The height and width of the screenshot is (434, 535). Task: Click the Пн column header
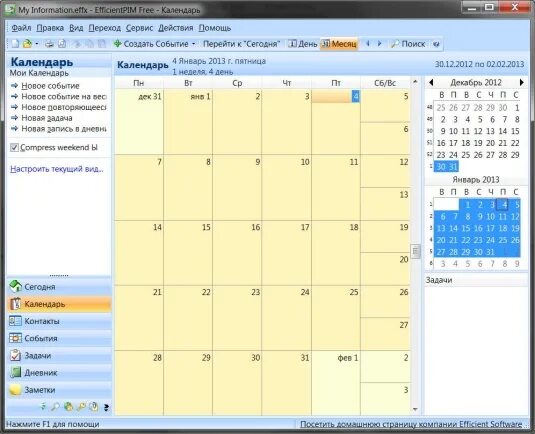pyautogui.click(x=139, y=83)
